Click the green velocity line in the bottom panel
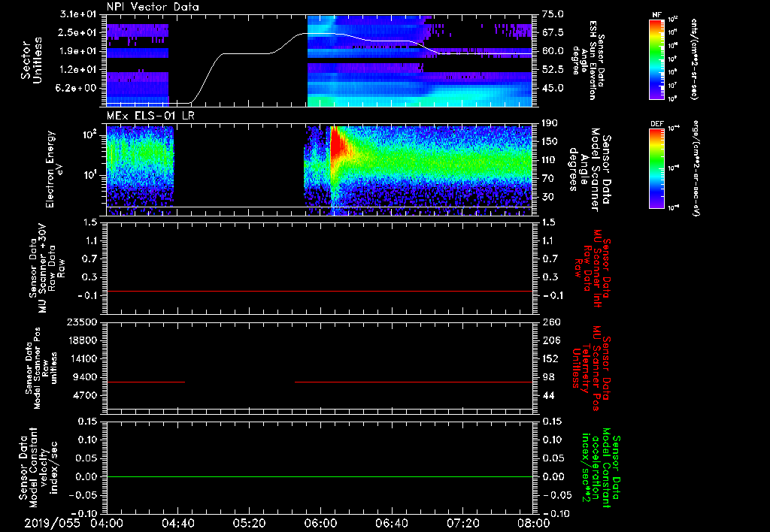Image resolution: width=770 pixels, height=532 pixels. (320, 476)
